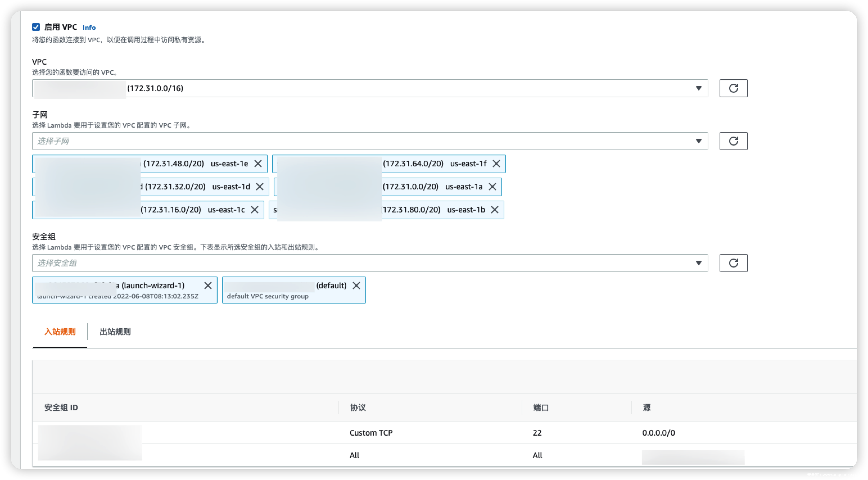
Task: Remove the us-east-1a subnet tag
Action: pos(492,187)
